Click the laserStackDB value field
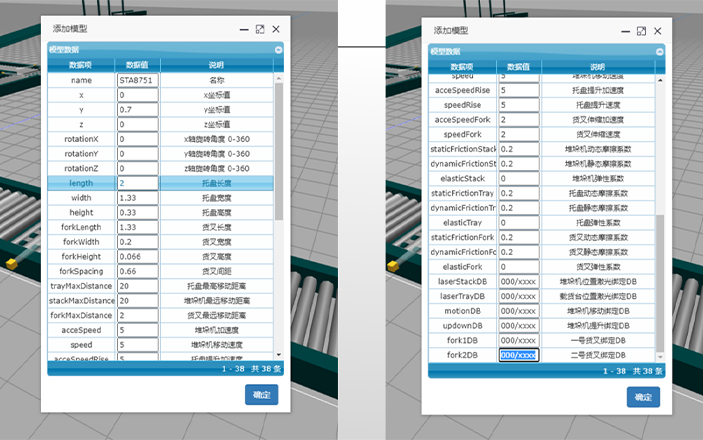 pos(519,282)
